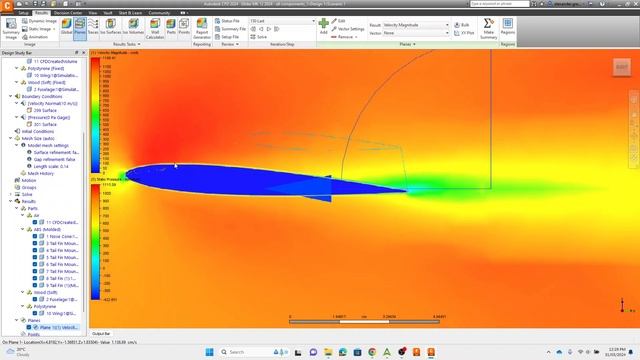Switch to the Results ribbon tab
The image size is (640, 360).
41,13
